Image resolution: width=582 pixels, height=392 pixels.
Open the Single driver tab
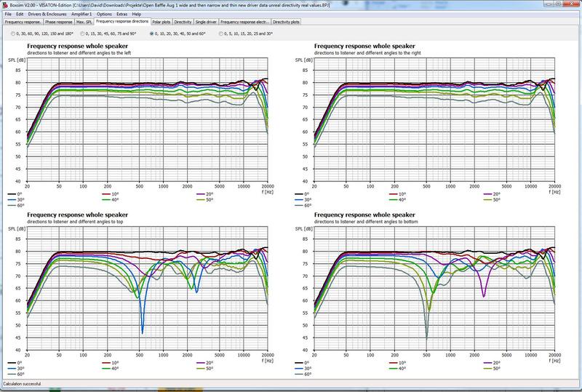click(x=207, y=22)
